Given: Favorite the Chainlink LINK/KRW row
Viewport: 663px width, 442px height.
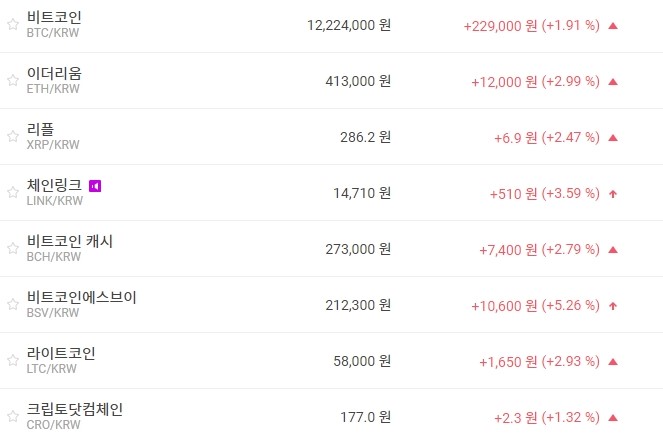Looking at the screenshot, I should pyautogui.click(x=13, y=193).
